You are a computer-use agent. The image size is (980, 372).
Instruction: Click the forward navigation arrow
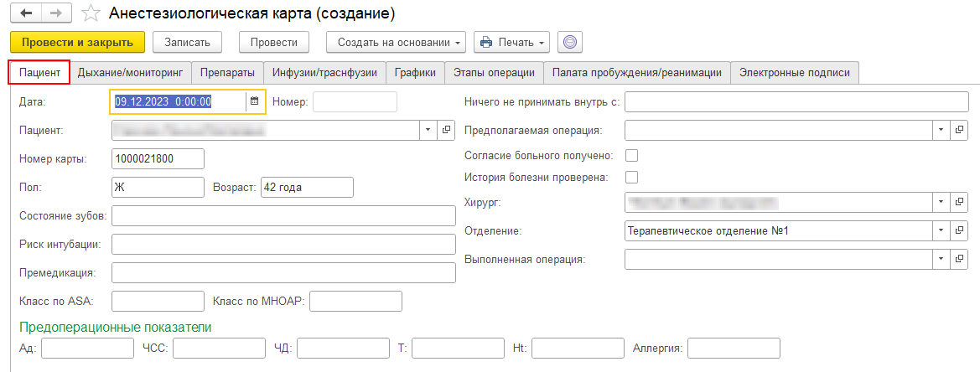pos(56,13)
